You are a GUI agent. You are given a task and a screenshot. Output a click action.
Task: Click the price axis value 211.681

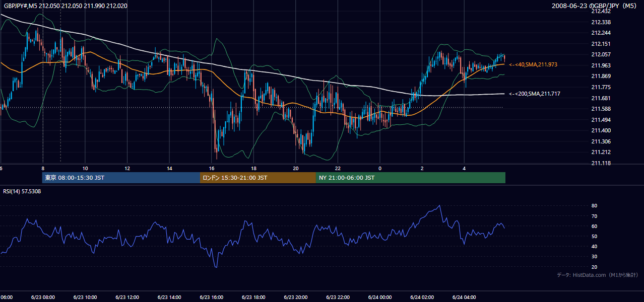pos(600,98)
